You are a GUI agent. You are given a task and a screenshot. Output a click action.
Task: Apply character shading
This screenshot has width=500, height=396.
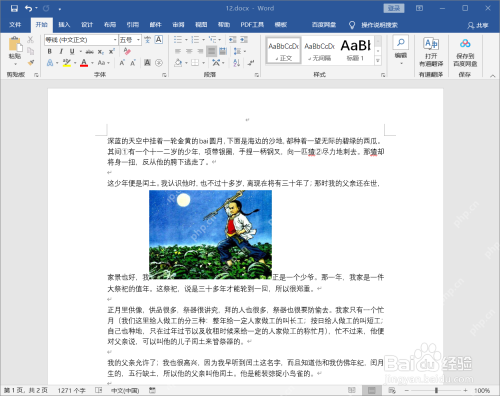[x=147, y=63]
